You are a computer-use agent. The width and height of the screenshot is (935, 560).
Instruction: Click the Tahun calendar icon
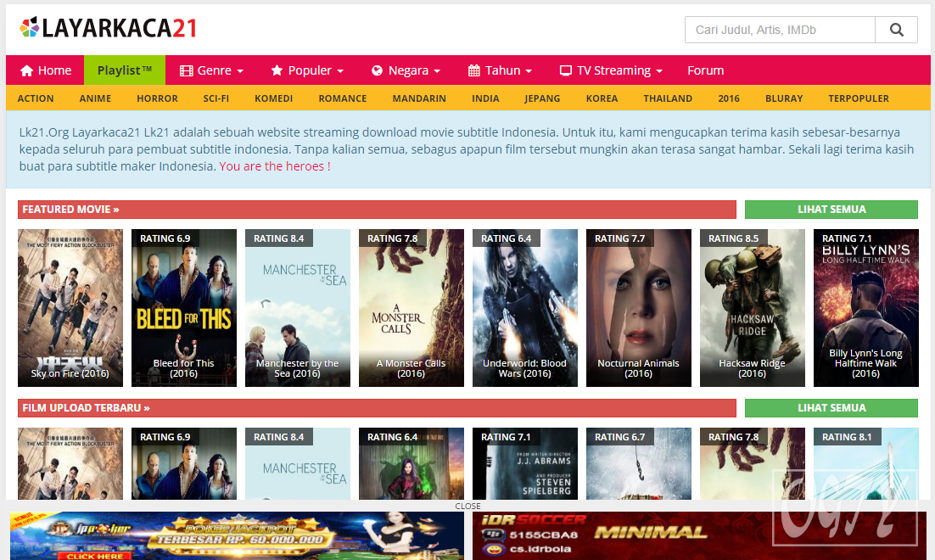point(474,70)
